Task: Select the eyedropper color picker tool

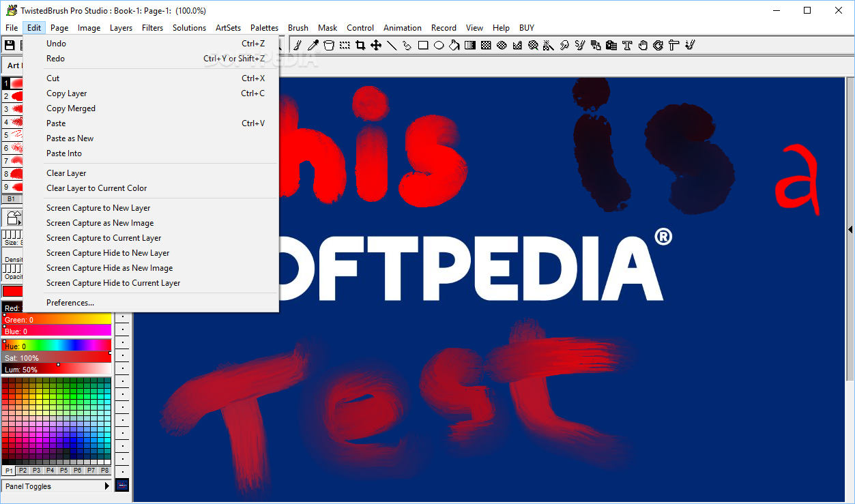Action: click(313, 45)
